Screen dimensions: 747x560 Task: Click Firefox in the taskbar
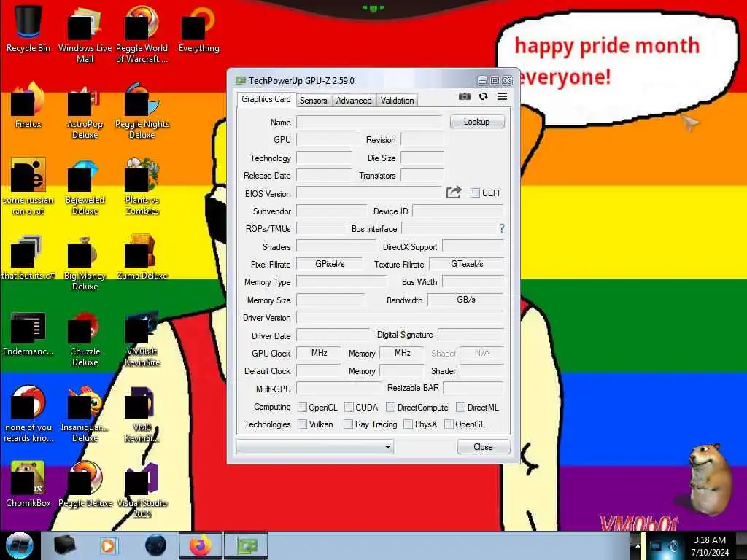tap(200, 545)
